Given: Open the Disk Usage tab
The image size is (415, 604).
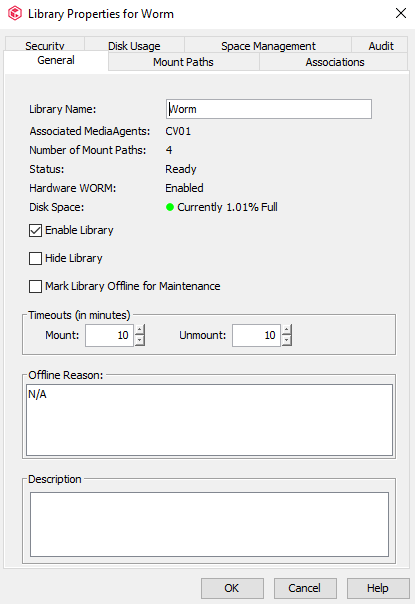Looking at the screenshot, I should click(134, 45).
